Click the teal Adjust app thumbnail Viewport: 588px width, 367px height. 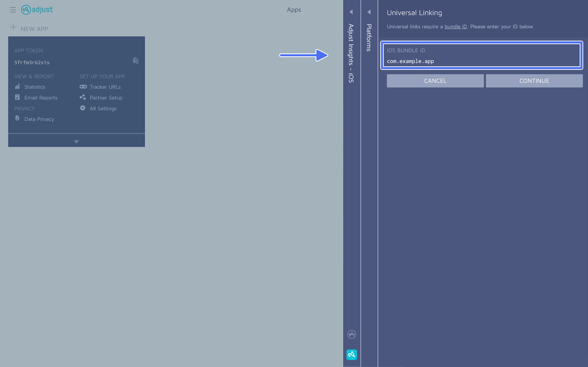coord(352,355)
